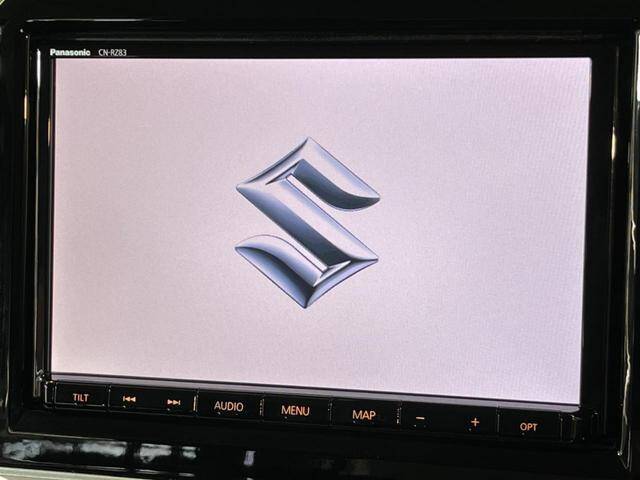640x480 pixels.
Task: Open the AUDIO screen
Action: [229, 406]
